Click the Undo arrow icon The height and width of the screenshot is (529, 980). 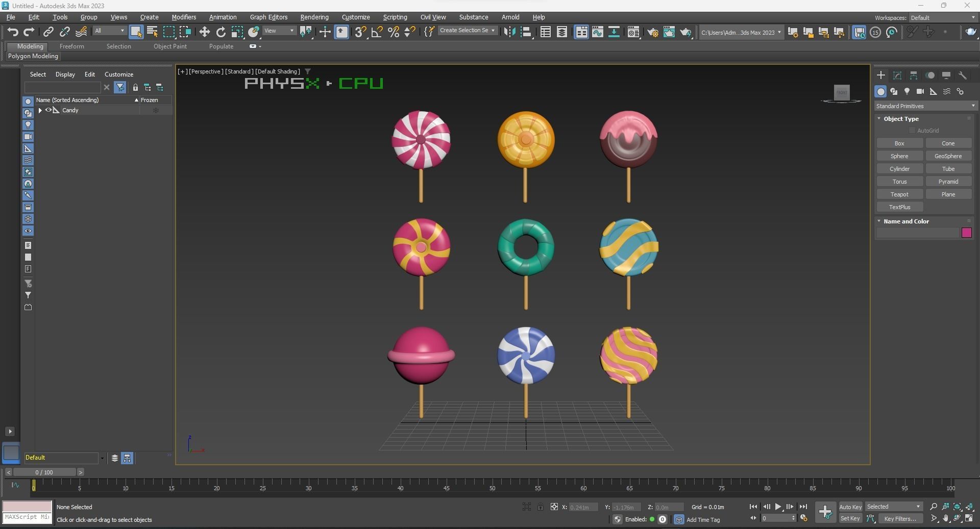click(x=13, y=32)
